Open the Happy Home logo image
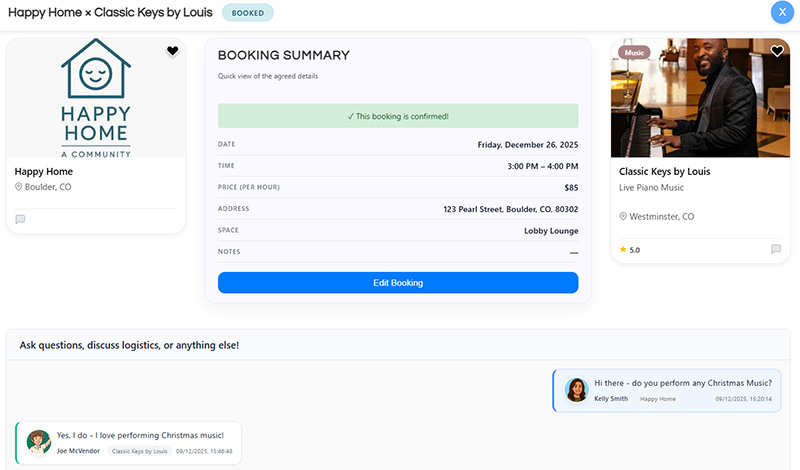The height and width of the screenshot is (470, 800). 96,98
